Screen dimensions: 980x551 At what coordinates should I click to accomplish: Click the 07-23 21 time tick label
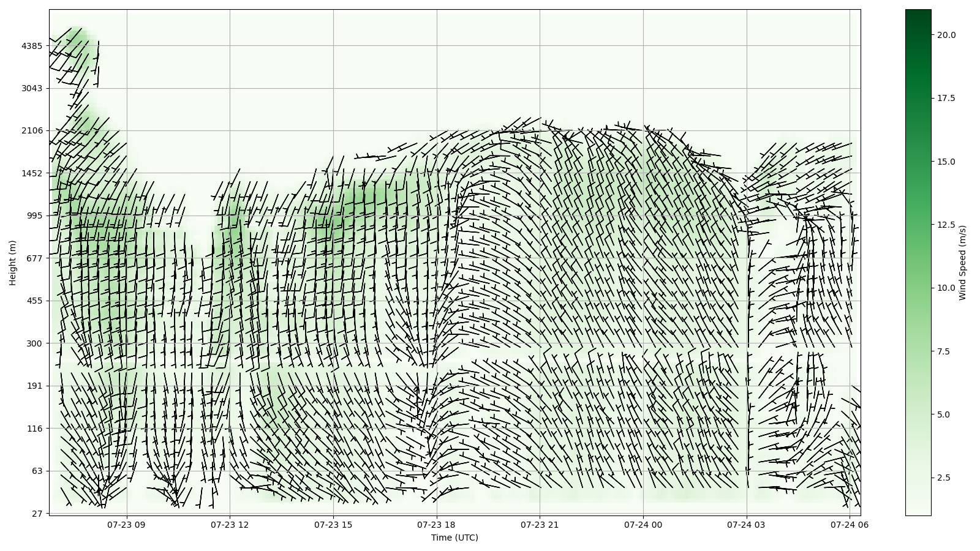(x=540, y=525)
